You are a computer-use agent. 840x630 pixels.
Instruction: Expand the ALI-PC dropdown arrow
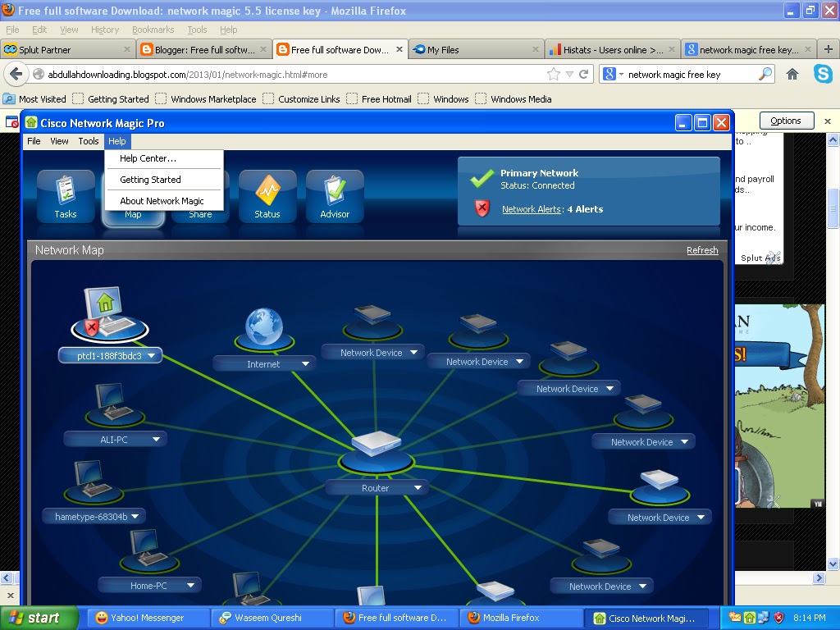[156, 440]
